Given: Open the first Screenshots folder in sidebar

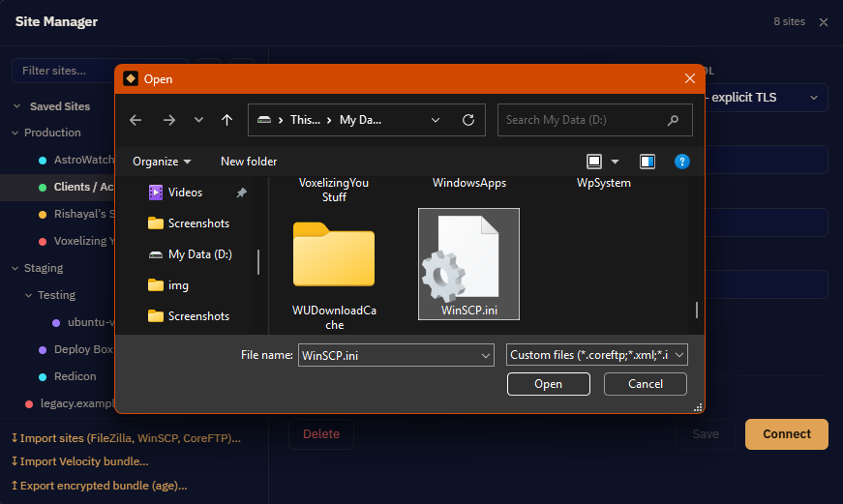Looking at the screenshot, I should [x=188, y=223].
